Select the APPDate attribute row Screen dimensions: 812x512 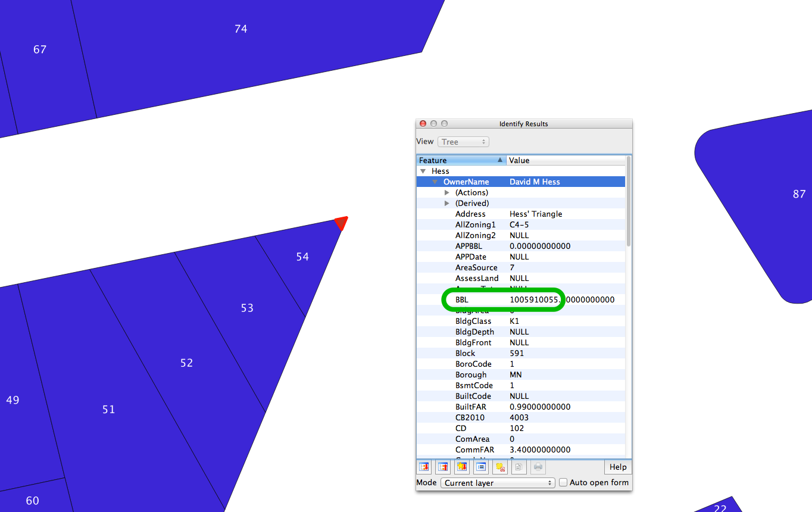pos(521,257)
